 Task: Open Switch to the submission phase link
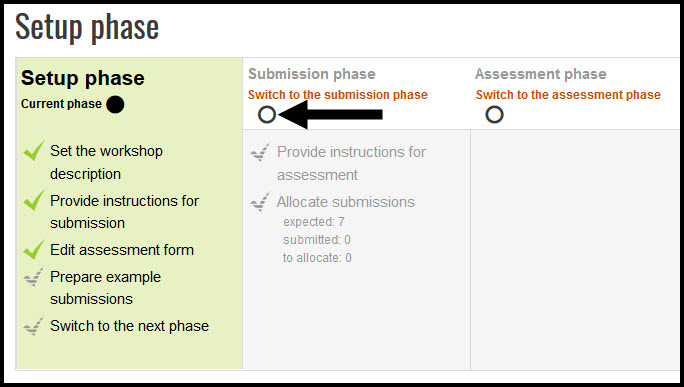pos(338,95)
